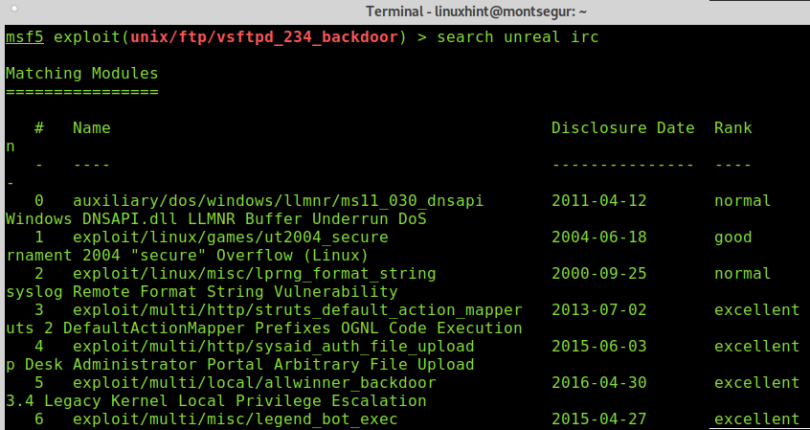This screenshot has height=430, width=810.
Task: Click the Terminal window title text
Action: pyautogui.click(x=476, y=11)
